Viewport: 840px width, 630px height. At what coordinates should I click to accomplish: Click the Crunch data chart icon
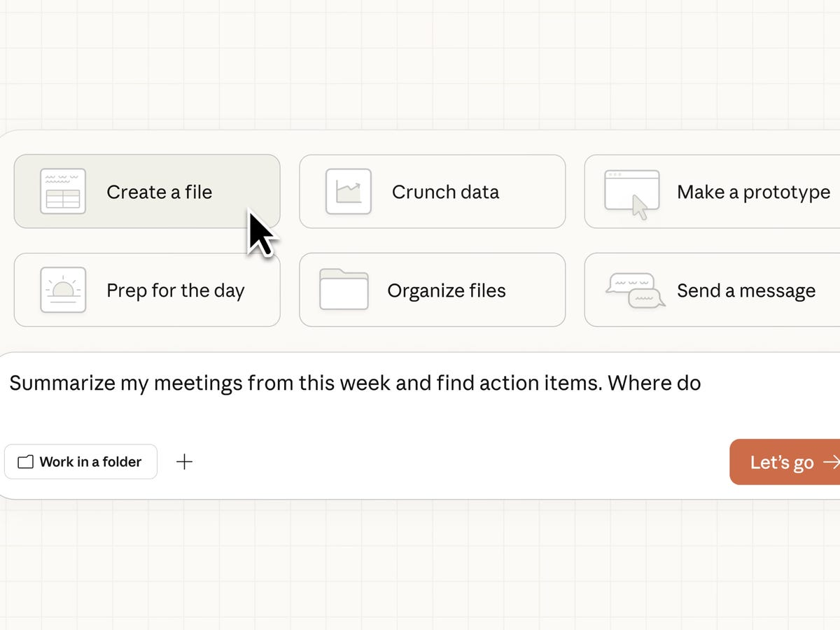click(x=348, y=191)
